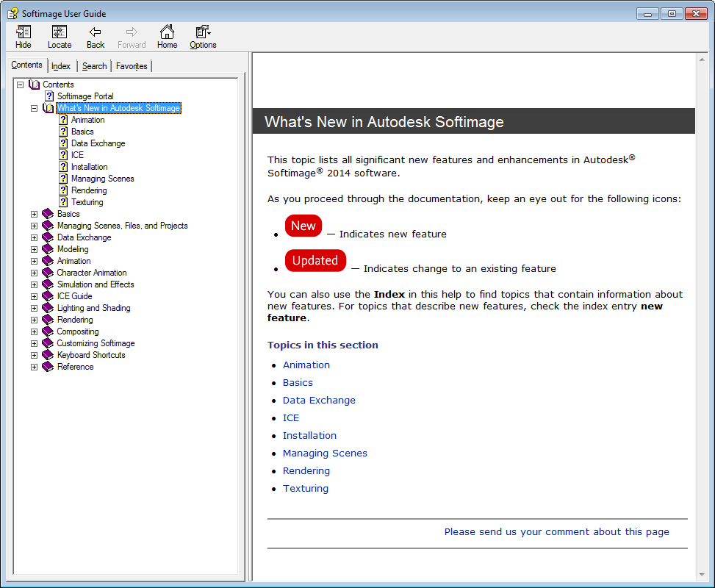Click the Locate toolbar icon
Screen dimensions: 715x588
click(60, 32)
